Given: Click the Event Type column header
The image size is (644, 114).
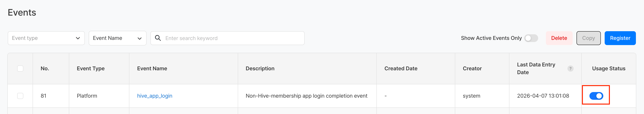Looking at the screenshot, I should tap(90, 69).
